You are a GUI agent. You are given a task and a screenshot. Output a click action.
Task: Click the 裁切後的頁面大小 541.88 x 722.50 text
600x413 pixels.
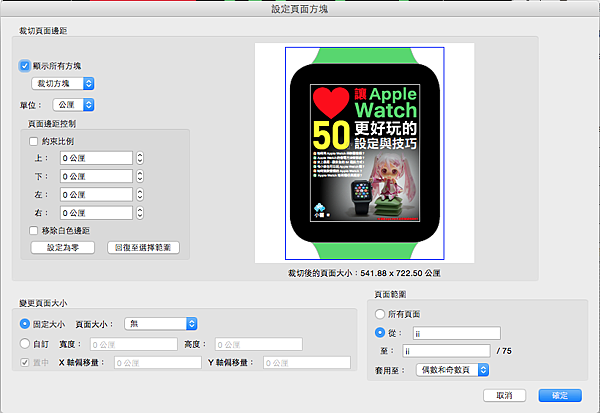364,273
